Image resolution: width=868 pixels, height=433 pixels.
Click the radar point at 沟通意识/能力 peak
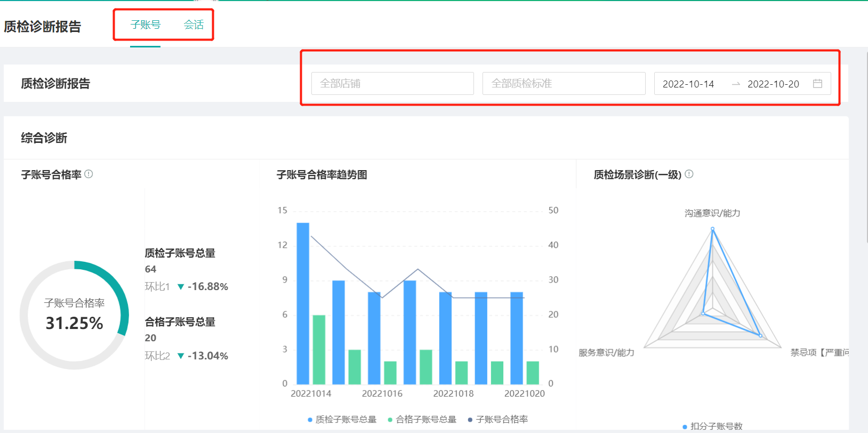coord(712,229)
